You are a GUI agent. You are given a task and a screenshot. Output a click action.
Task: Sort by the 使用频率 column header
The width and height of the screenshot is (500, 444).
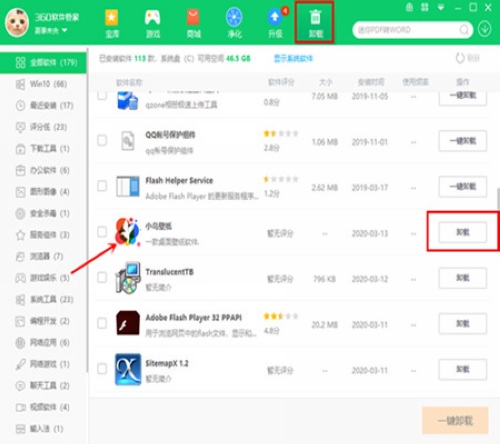tap(415, 82)
